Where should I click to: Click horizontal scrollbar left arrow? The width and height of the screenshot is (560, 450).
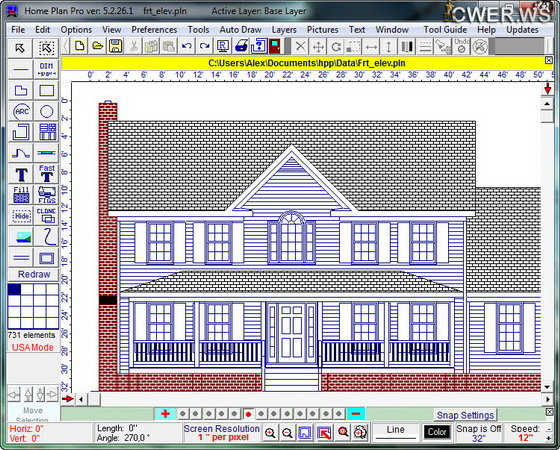pos(81,399)
